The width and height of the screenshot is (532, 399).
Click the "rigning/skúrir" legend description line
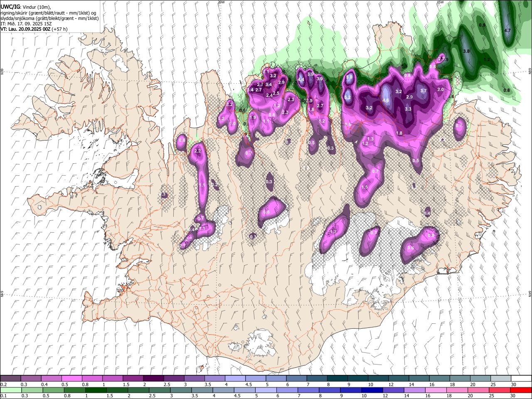[48, 13]
